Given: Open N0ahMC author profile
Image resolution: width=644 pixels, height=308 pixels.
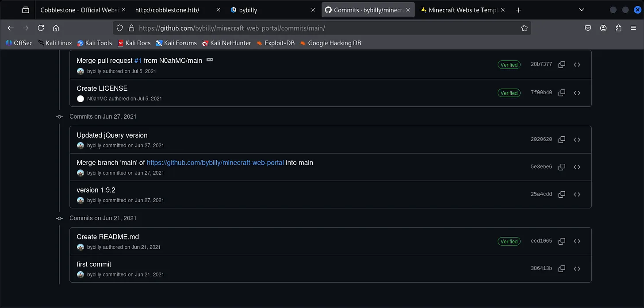Looking at the screenshot, I should pyautogui.click(x=97, y=99).
